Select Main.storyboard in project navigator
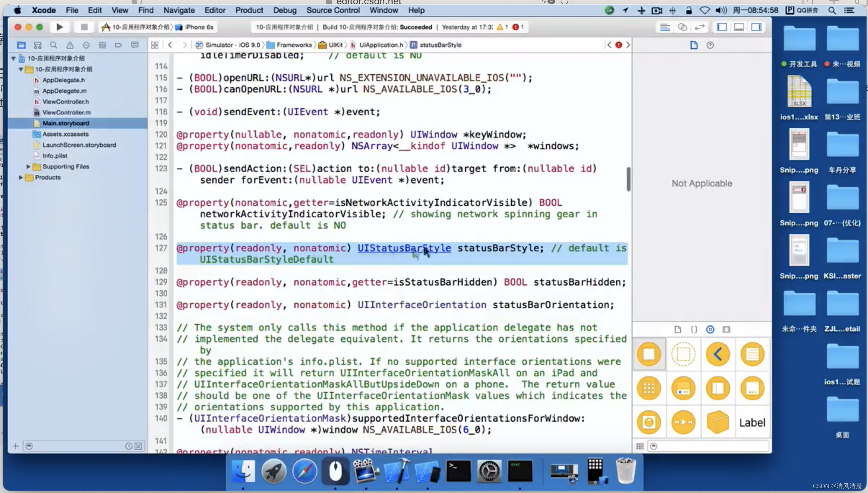The width and height of the screenshot is (868, 493). tap(65, 123)
